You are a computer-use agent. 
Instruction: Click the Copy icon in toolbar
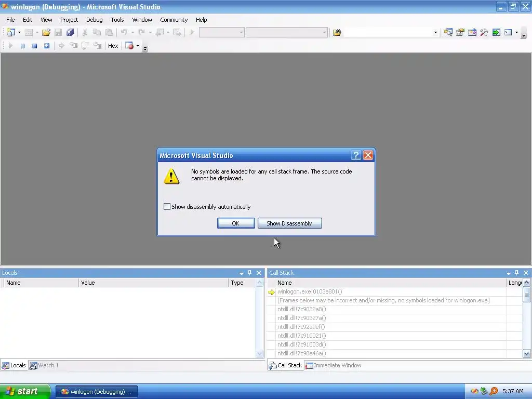[97, 32]
